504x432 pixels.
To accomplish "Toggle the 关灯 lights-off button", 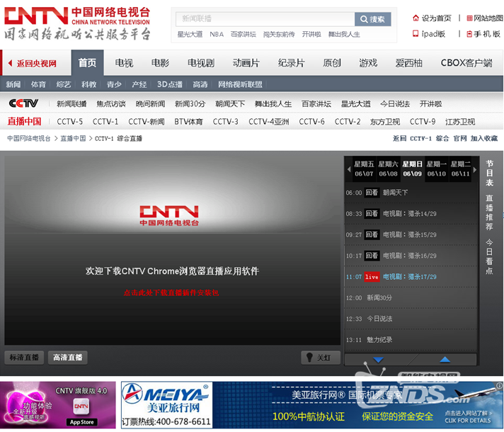I will [321, 358].
